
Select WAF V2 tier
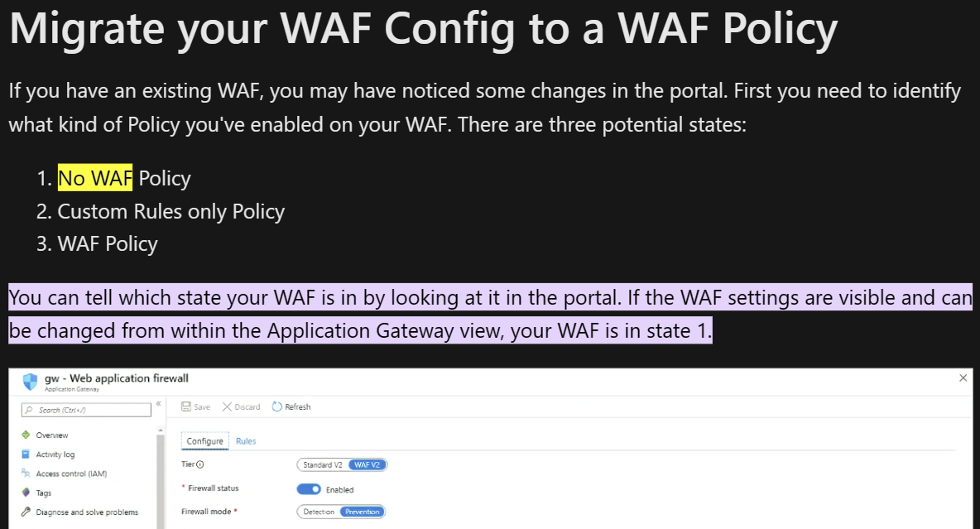click(367, 464)
